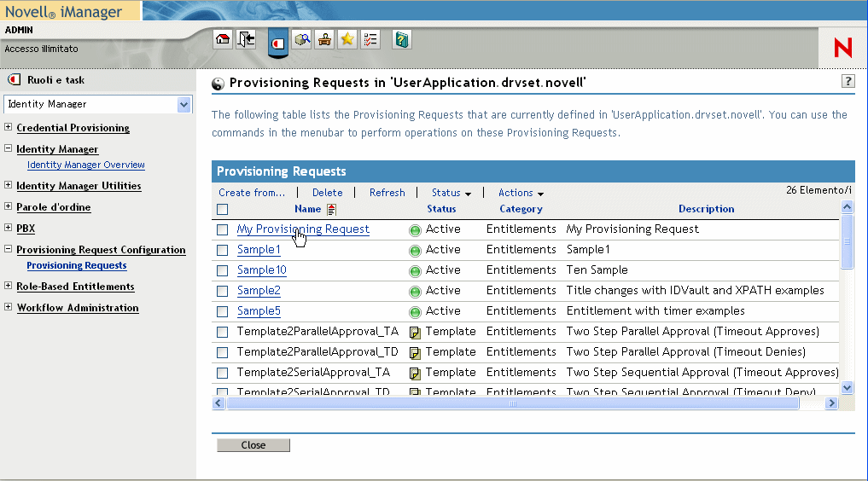Click the Exit door icon
Screen dimensions: 868x481
(x=246, y=39)
